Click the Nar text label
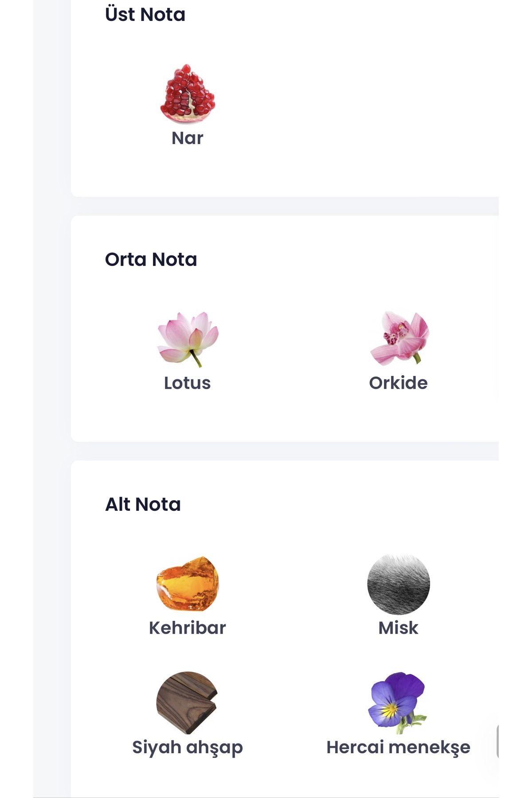The width and height of the screenshot is (532, 798). coord(188,138)
